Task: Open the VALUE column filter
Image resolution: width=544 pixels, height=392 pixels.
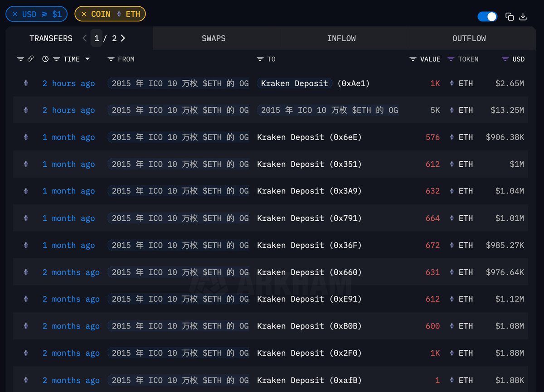Action: pyautogui.click(x=413, y=59)
